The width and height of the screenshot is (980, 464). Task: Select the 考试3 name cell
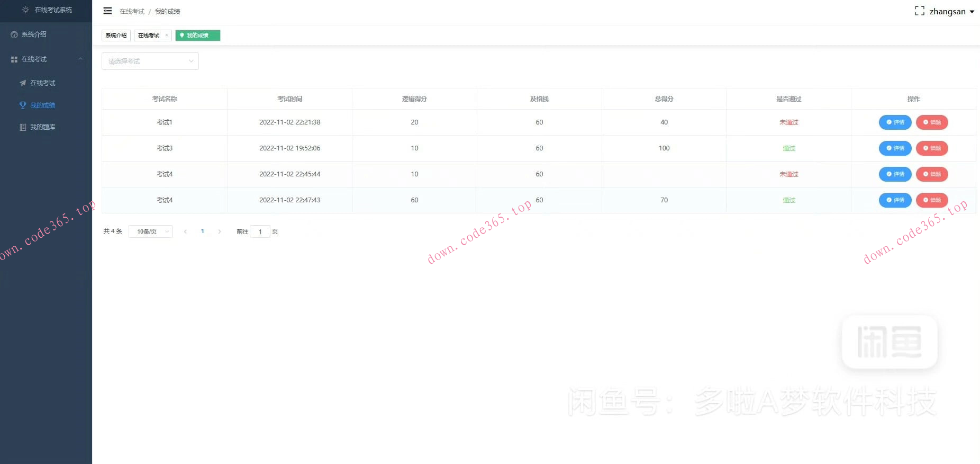(165, 148)
